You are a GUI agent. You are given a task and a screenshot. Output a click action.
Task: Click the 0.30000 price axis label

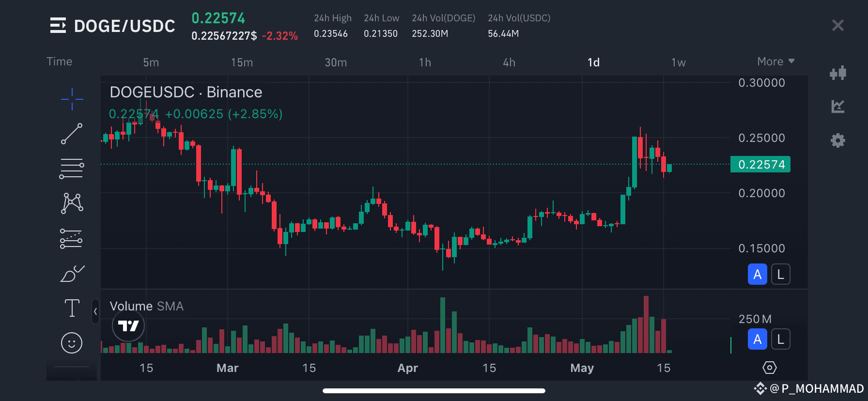click(x=762, y=83)
